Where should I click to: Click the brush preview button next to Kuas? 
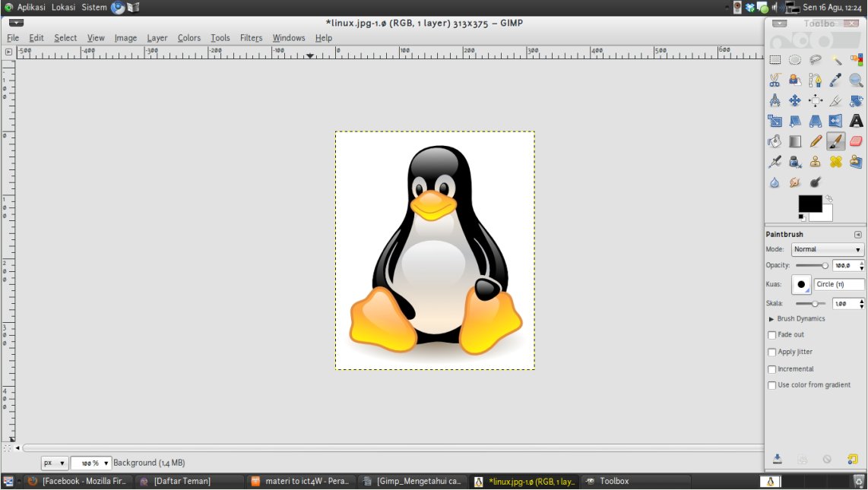tap(801, 285)
